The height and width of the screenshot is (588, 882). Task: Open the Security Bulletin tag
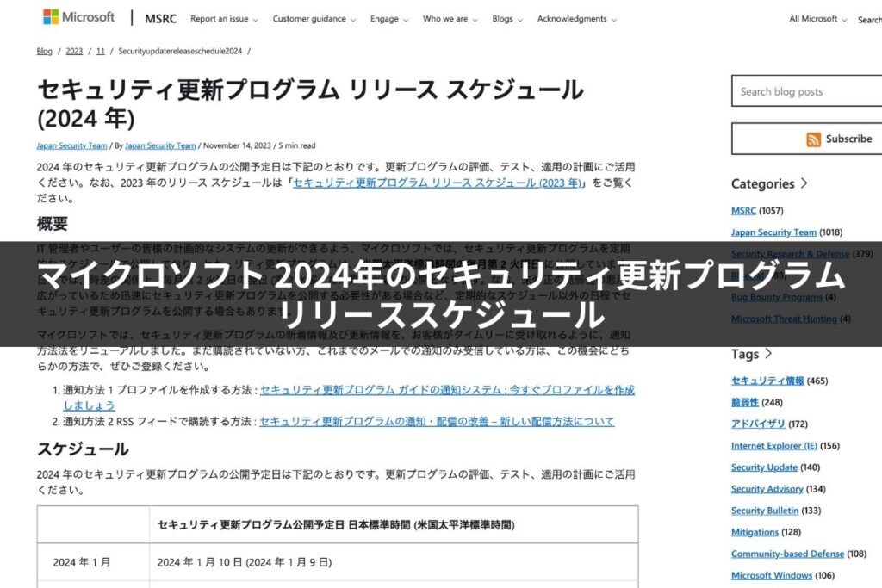(765, 511)
